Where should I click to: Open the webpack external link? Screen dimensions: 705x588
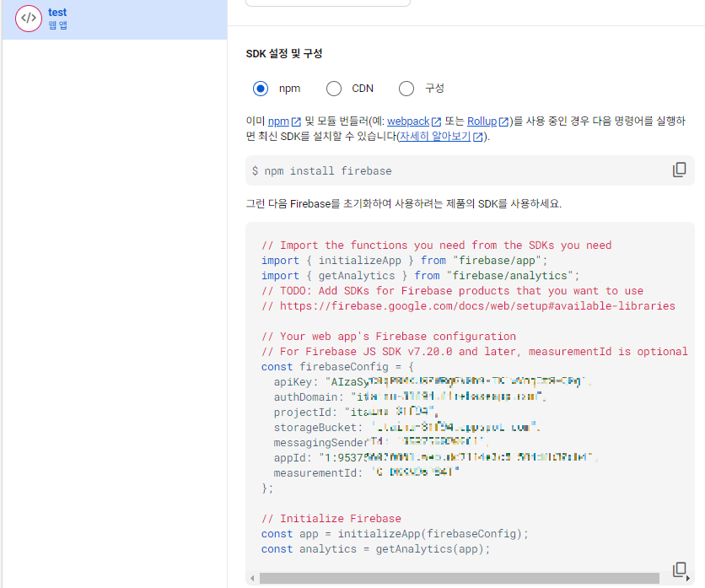tap(414, 121)
